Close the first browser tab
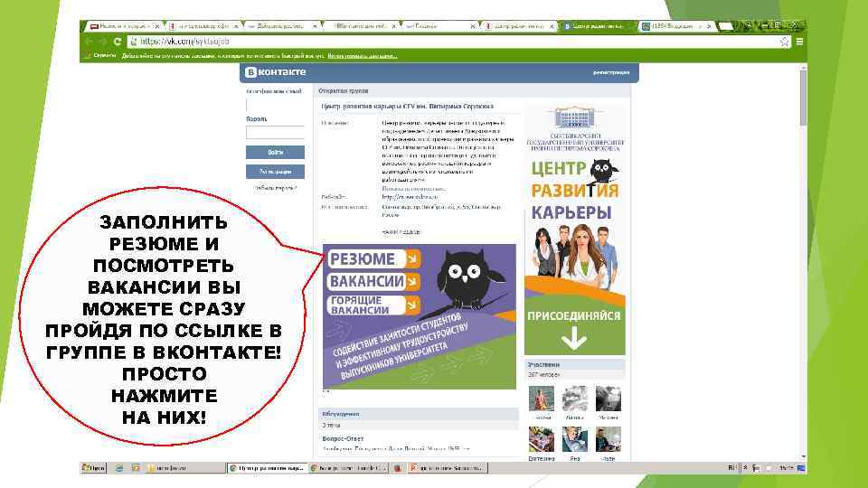 pos(156,26)
